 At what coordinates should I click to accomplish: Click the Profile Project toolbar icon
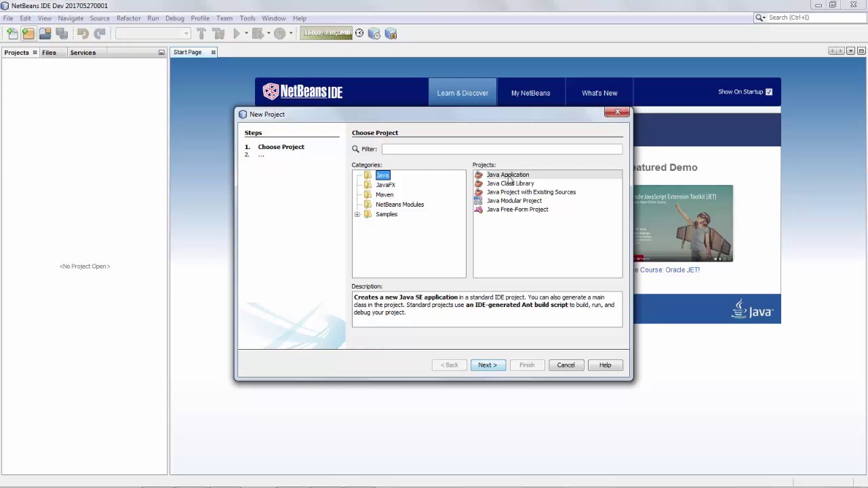click(x=279, y=33)
